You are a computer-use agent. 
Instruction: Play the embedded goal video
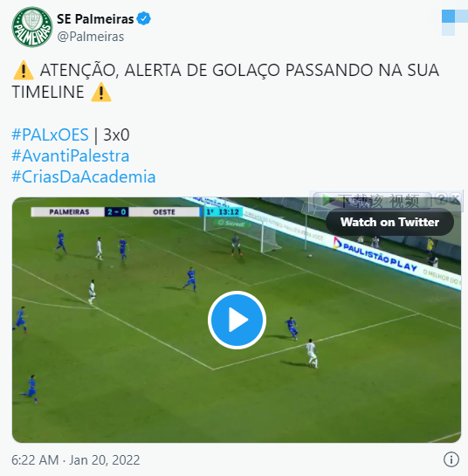(x=237, y=320)
